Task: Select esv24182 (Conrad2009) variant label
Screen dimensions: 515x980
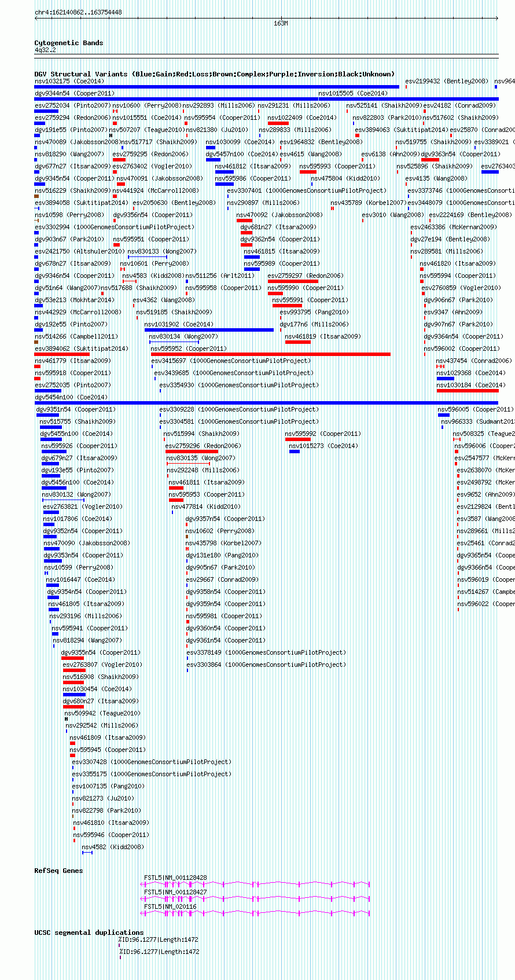Action: 459,105
